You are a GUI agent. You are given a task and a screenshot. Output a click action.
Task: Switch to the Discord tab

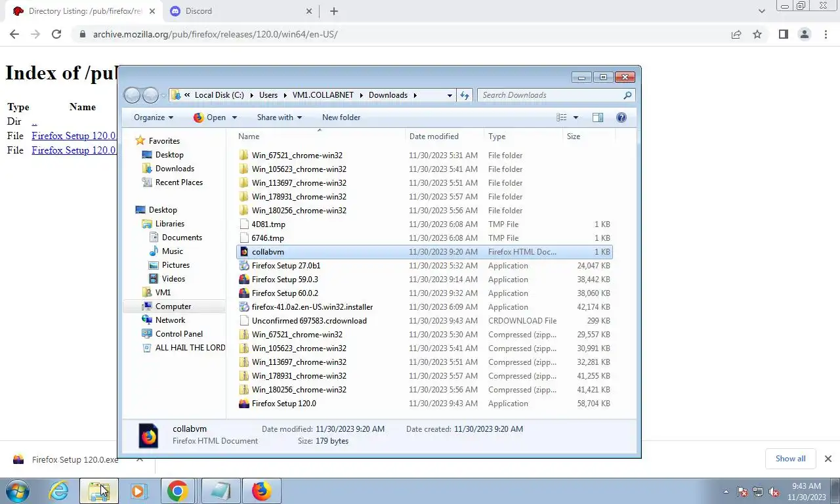tap(241, 11)
